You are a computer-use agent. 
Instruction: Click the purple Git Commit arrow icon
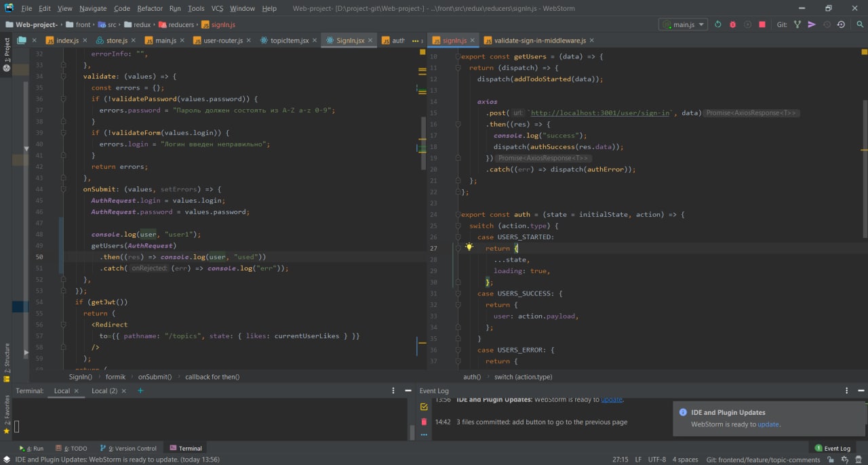(812, 24)
